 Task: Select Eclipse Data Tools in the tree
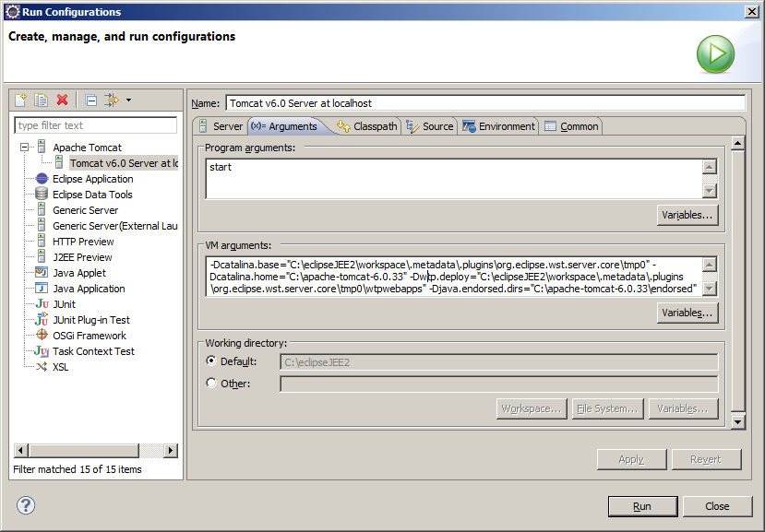tap(92, 195)
